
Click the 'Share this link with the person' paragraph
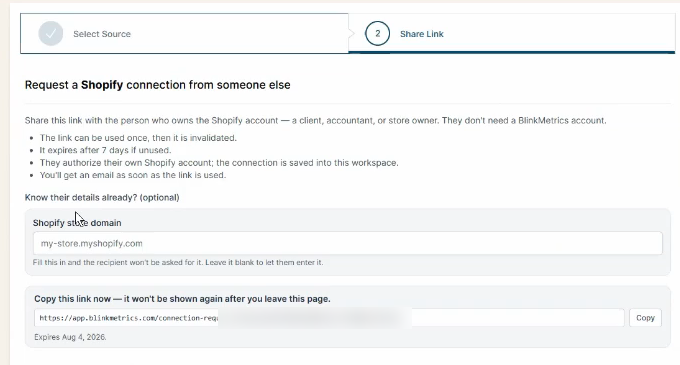pyautogui.click(x=315, y=120)
